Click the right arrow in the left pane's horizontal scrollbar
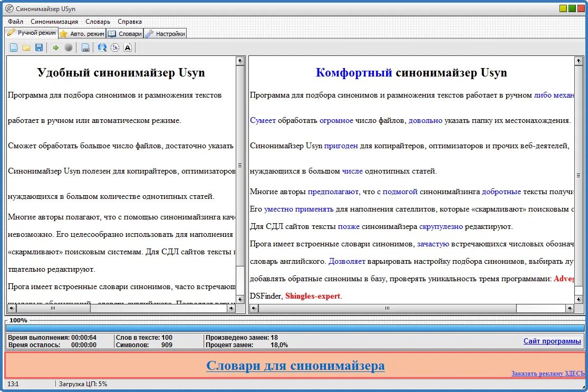Image resolution: width=588 pixels, height=392 pixels. click(232, 308)
